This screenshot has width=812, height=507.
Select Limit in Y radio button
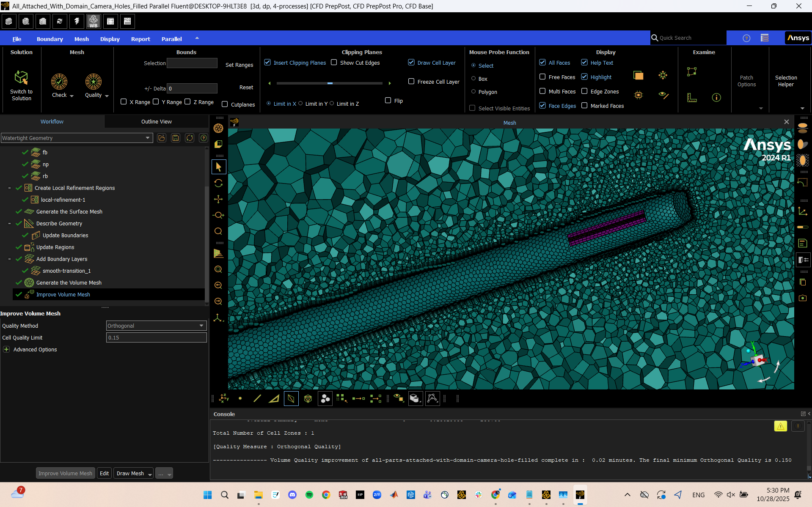(300, 104)
